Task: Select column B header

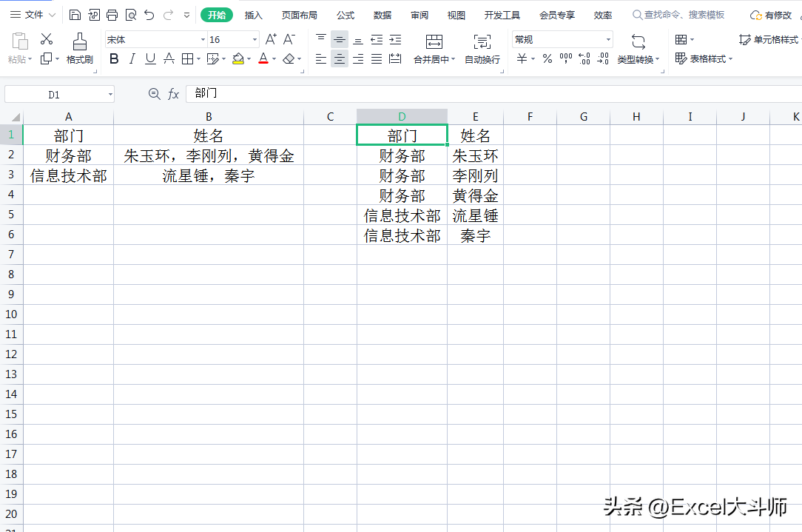Action: 209,117
